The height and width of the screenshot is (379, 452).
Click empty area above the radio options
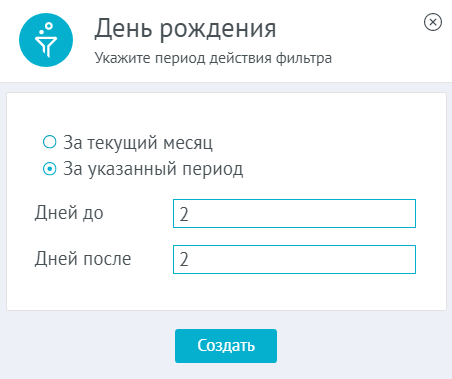226,112
